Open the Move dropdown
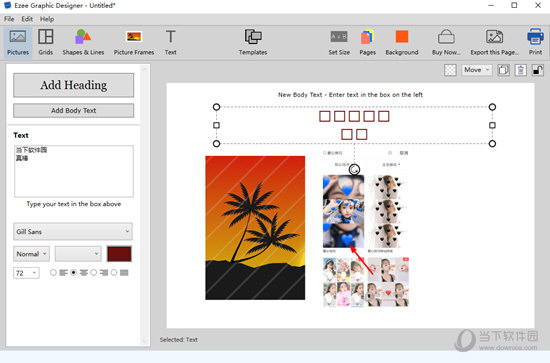Screen dimensions: 550x363 [x=477, y=70]
